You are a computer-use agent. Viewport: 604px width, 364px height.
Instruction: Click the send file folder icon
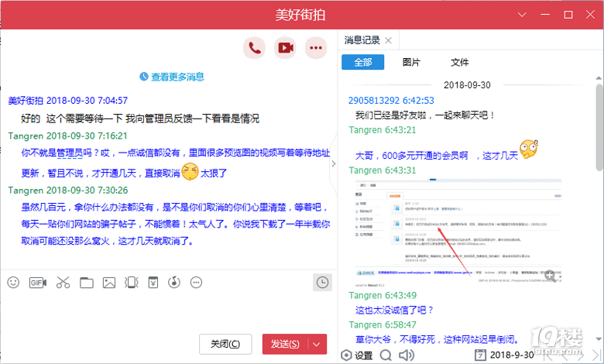tap(86, 283)
